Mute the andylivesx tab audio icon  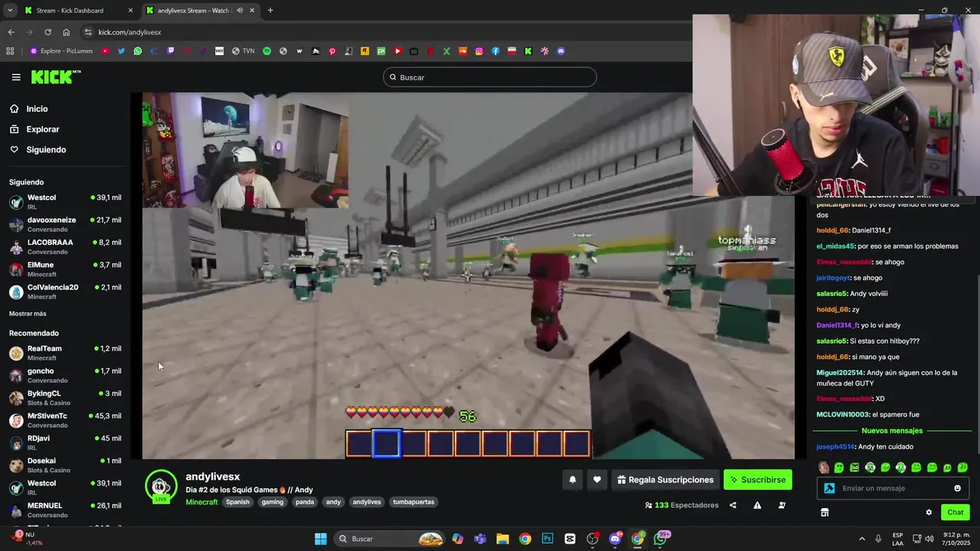click(240, 11)
